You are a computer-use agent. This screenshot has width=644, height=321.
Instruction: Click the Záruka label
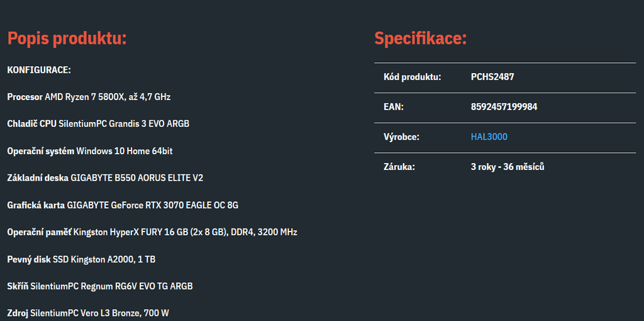tap(399, 167)
